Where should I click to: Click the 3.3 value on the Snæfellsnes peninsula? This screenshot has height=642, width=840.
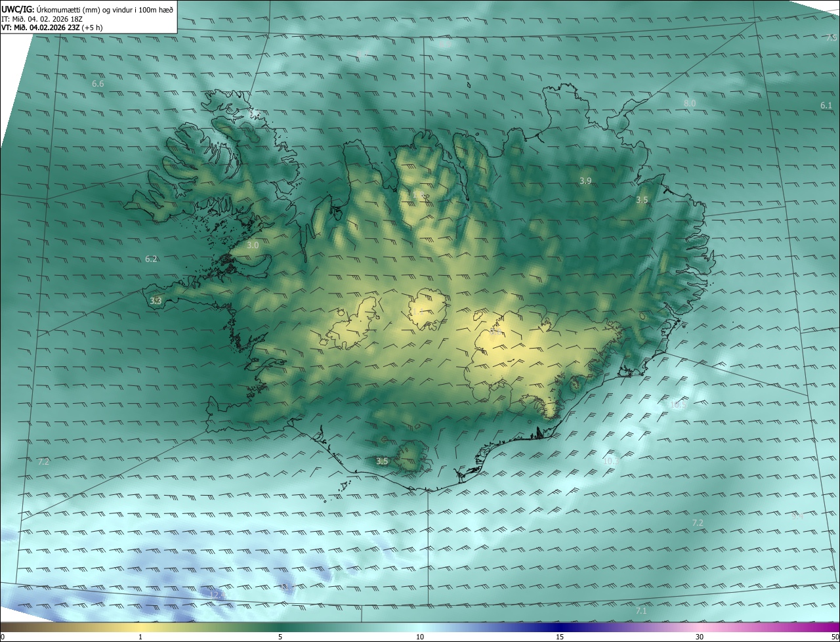(156, 301)
